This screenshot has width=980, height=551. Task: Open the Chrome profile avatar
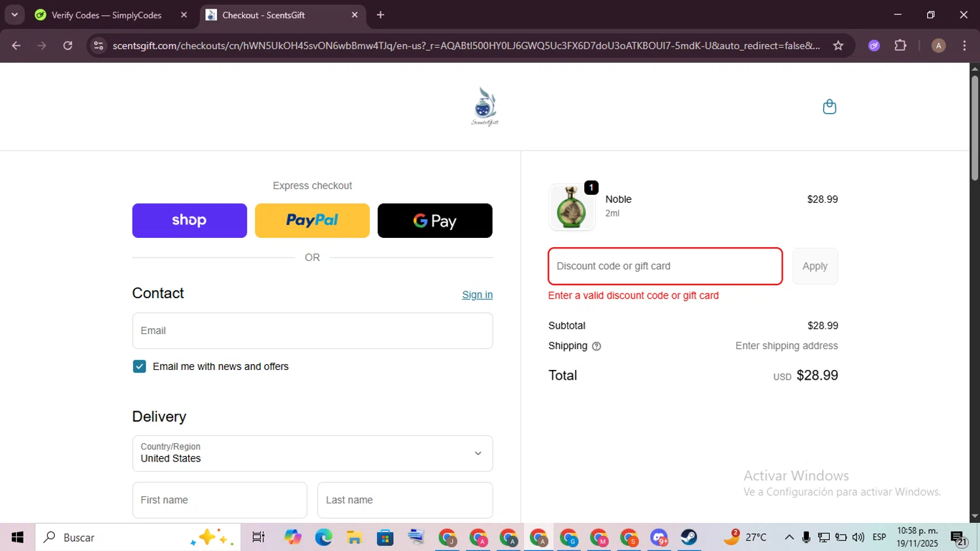(938, 46)
